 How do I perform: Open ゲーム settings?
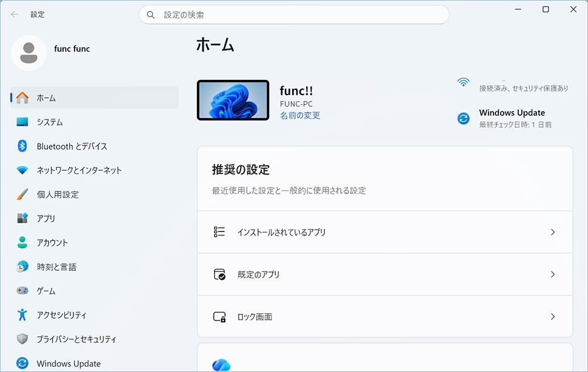[95, 291]
